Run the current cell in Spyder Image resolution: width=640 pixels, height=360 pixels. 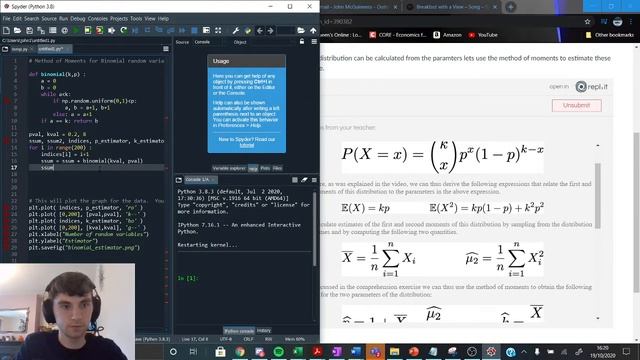coord(88,30)
